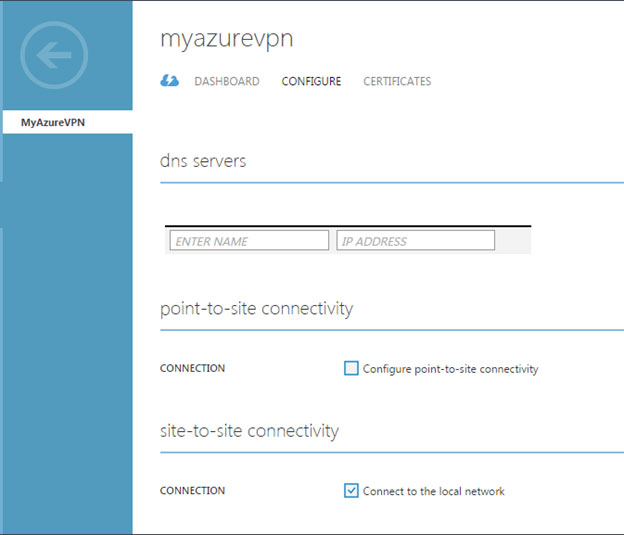Select MyAzureVPN in the sidebar
This screenshot has width=624, height=535.
pyautogui.click(x=68, y=122)
